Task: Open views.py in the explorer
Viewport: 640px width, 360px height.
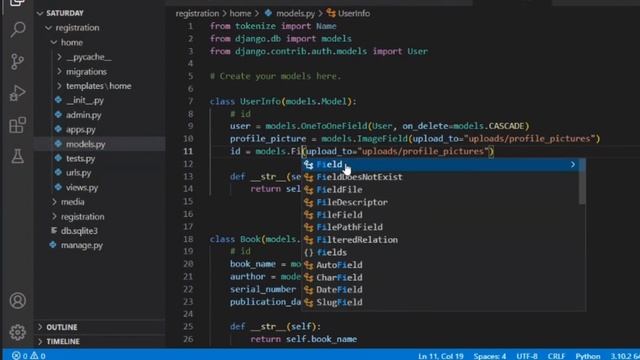Action: pos(82,187)
